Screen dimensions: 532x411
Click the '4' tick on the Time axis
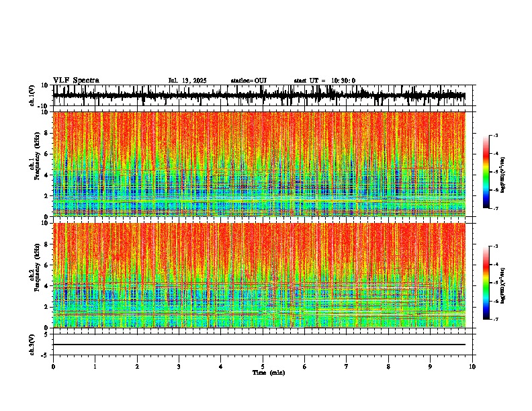tap(221, 367)
